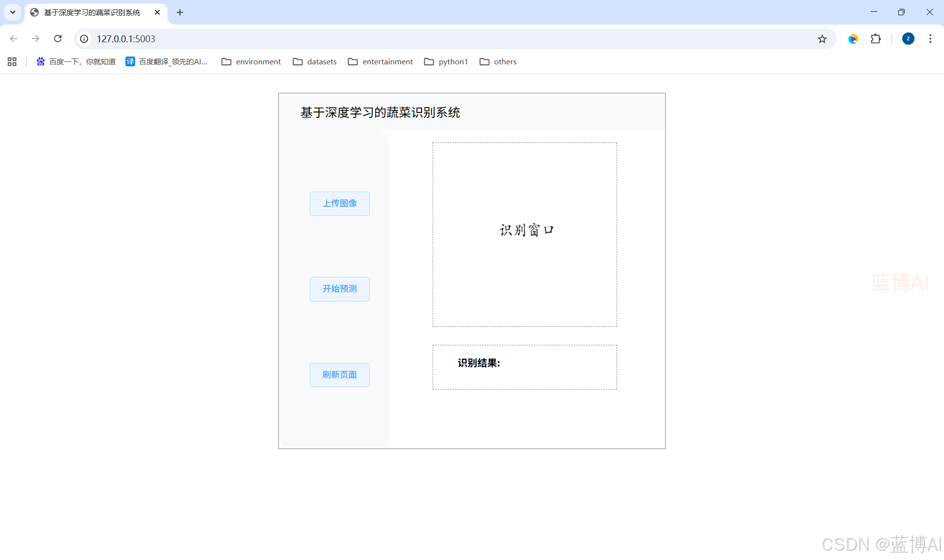Screen dimensions: 944x560
Task: View site information icon in address bar
Action: 84,39
